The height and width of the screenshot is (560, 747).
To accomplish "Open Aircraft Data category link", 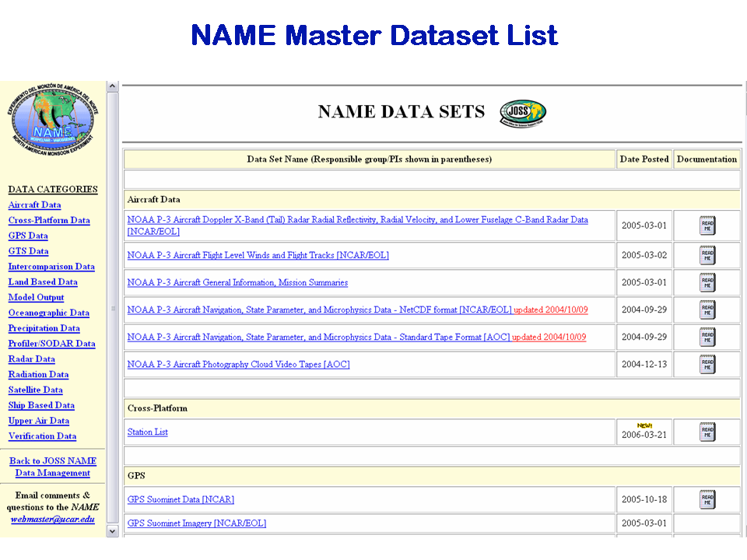I will coord(34,205).
